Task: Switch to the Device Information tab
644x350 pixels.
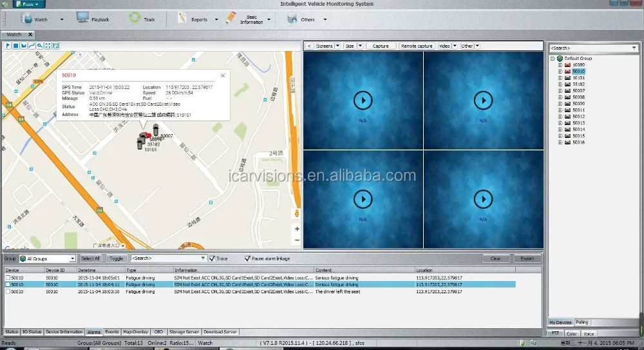Action: pyautogui.click(x=63, y=332)
